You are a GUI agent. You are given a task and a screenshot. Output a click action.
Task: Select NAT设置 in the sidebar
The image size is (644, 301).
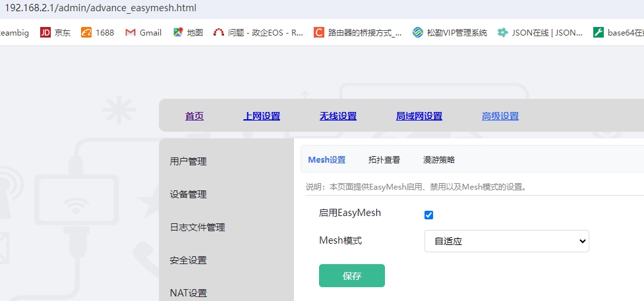pos(188,293)
